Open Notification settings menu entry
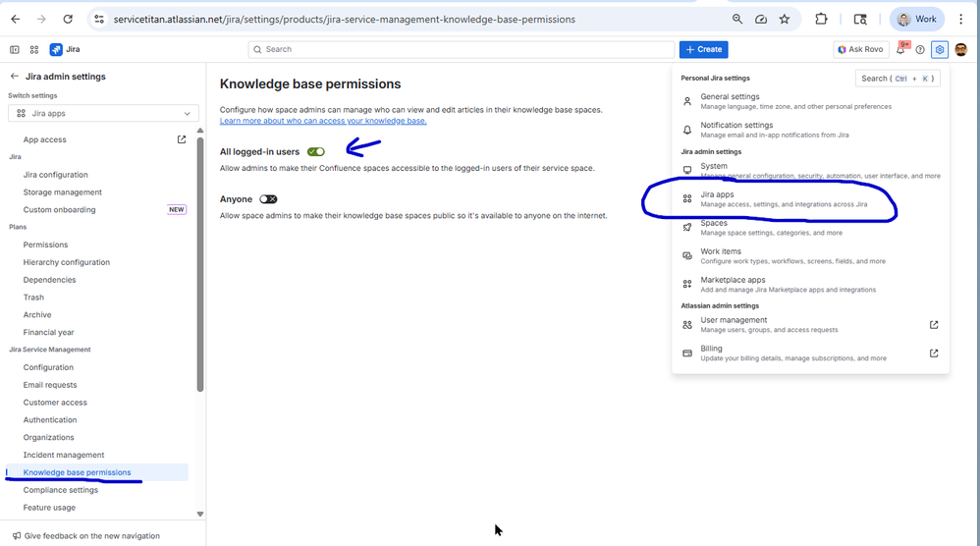 tap(810, 130)
